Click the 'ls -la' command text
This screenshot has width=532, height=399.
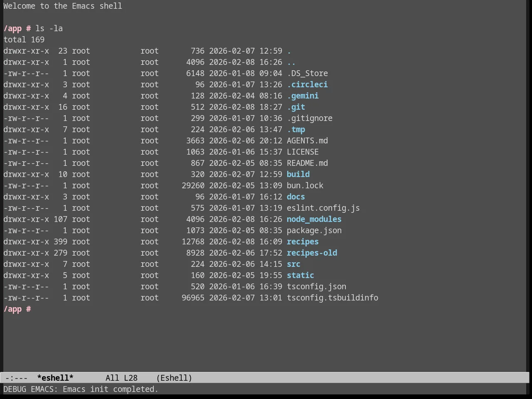point(49,28)
